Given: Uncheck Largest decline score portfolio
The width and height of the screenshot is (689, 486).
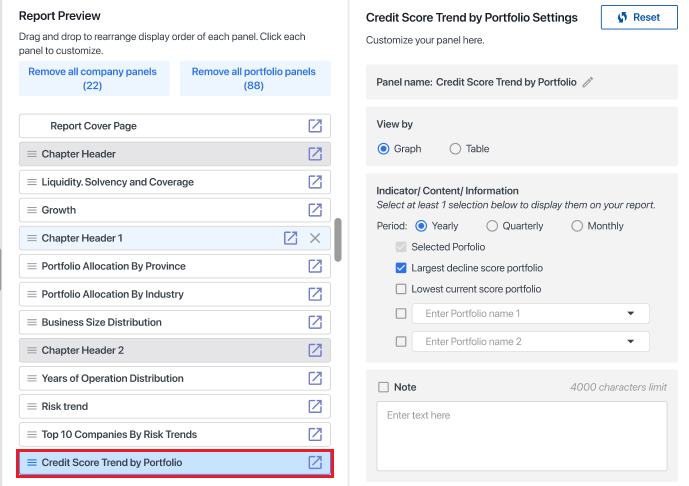Looking at the screenshot, I should click(401, 268).
